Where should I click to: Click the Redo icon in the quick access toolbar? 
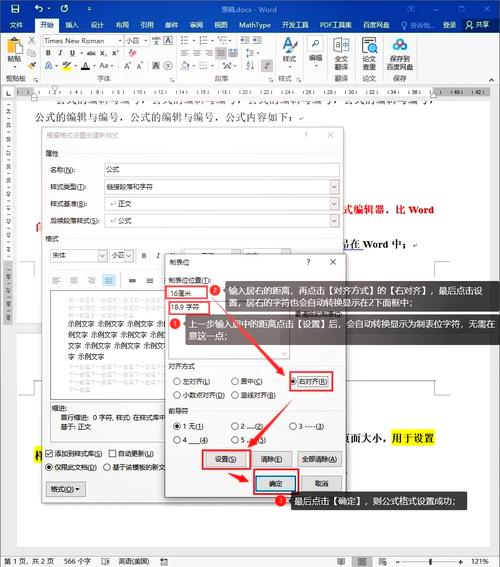click(x=64, y=8)
